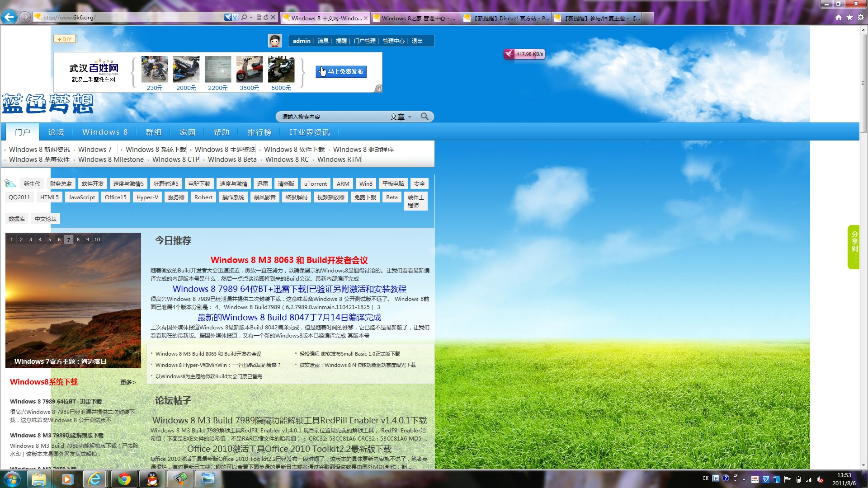The width and height of the screenshot is (868, 488).
Task: Select the 门户 navigation tab
Action: 22,132
